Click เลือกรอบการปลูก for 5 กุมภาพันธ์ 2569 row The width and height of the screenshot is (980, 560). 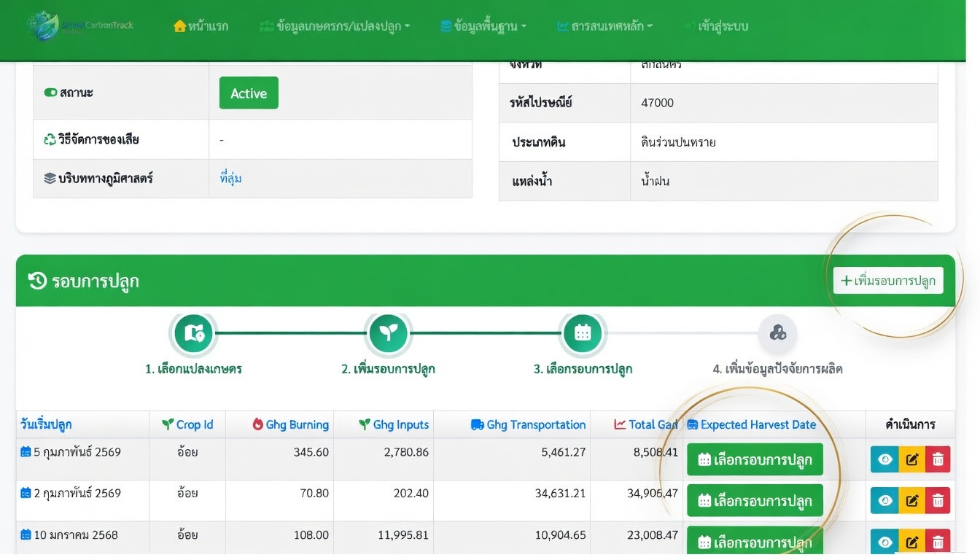coord(755,459)
